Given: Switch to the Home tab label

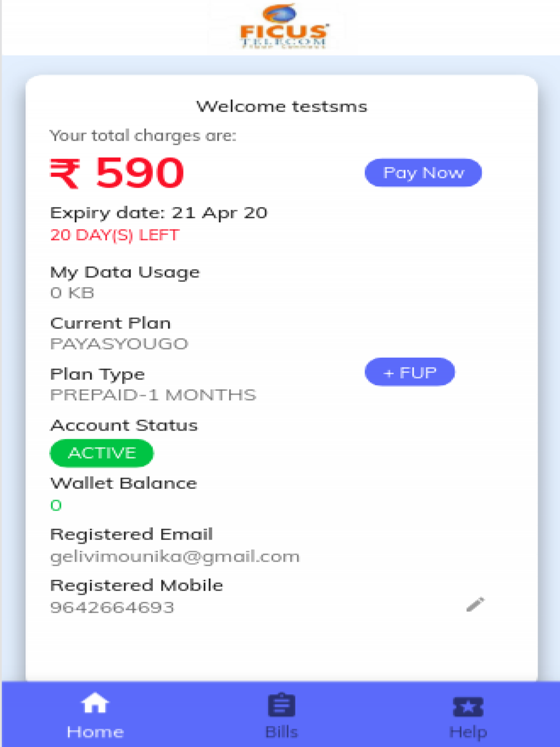Looking at the screenshot, I should (95, 732).
